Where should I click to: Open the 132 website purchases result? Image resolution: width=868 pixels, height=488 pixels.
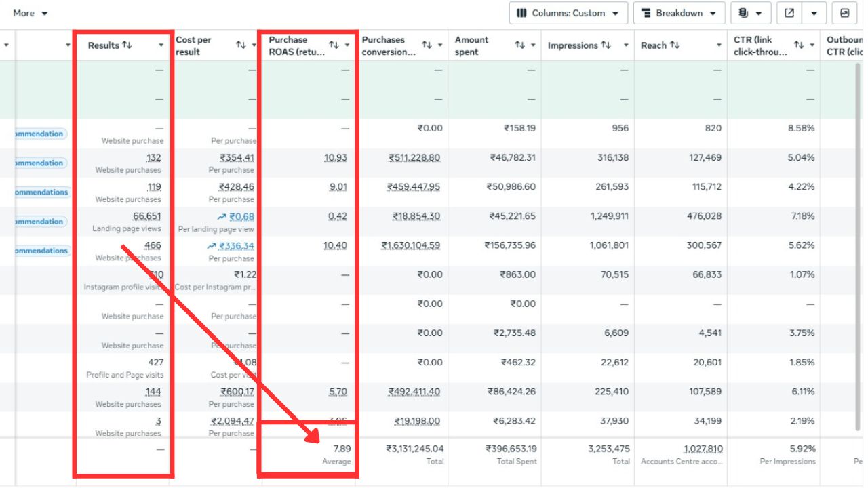(154, 158)
